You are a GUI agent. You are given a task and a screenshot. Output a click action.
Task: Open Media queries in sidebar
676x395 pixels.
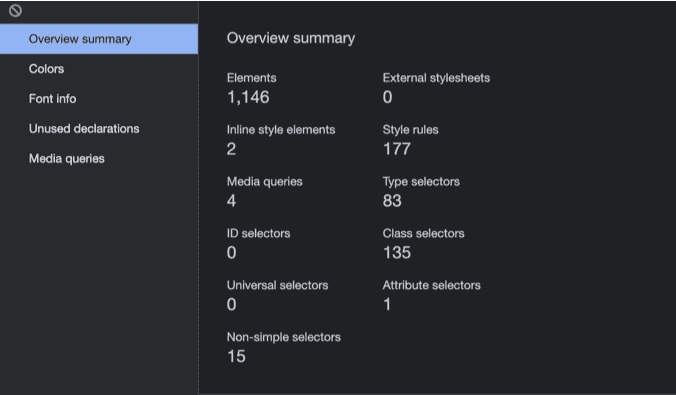coord(99,159)
